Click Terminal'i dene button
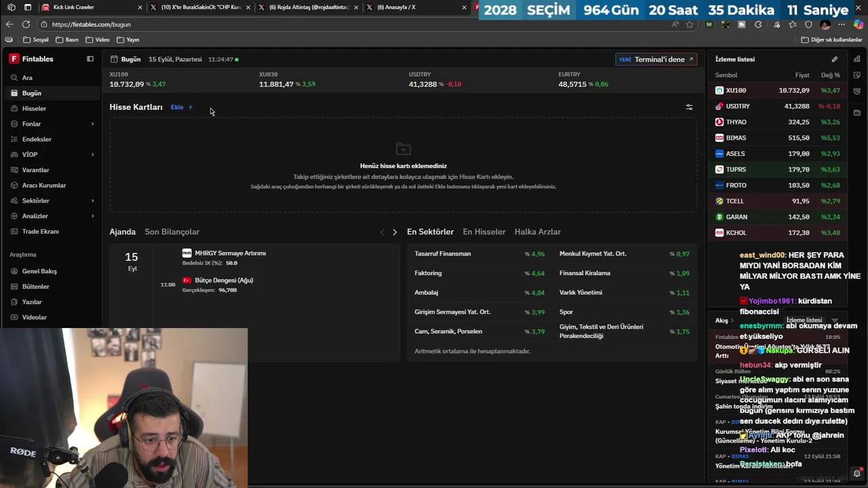This screenshot has height=488, width=868. tap(656, 59)
